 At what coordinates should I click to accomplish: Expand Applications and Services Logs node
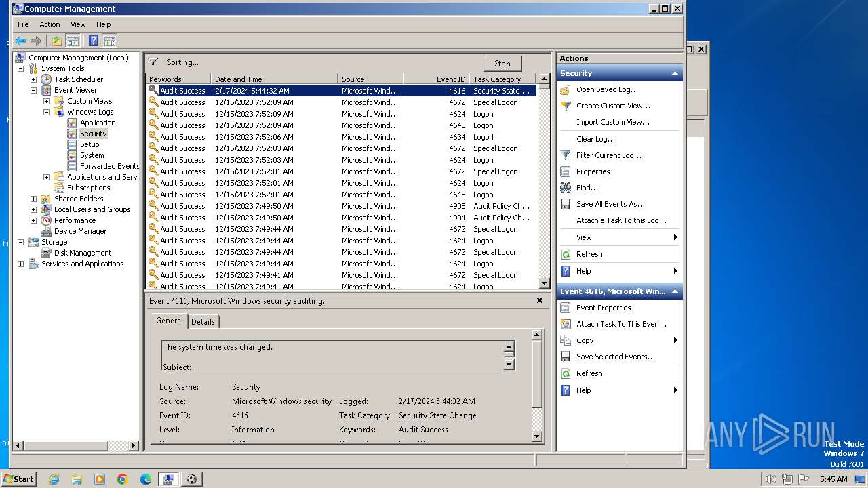coord(46,177)
